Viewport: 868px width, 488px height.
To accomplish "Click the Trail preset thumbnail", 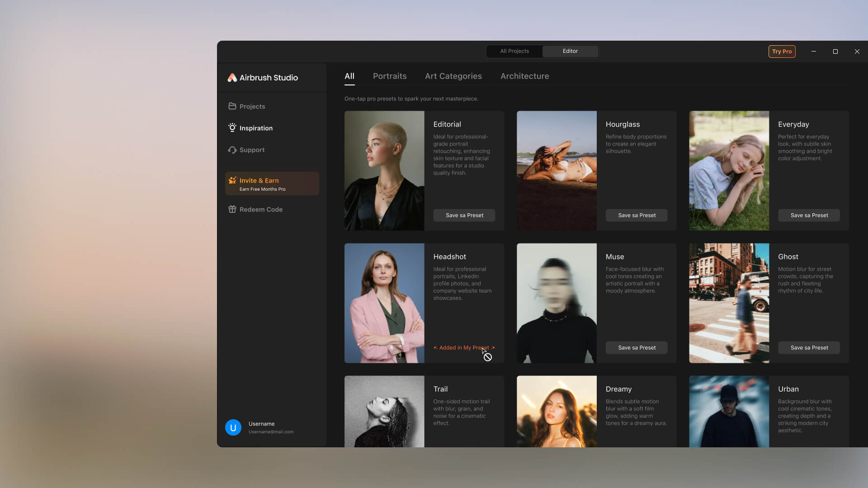I will [x=384, y=412].
